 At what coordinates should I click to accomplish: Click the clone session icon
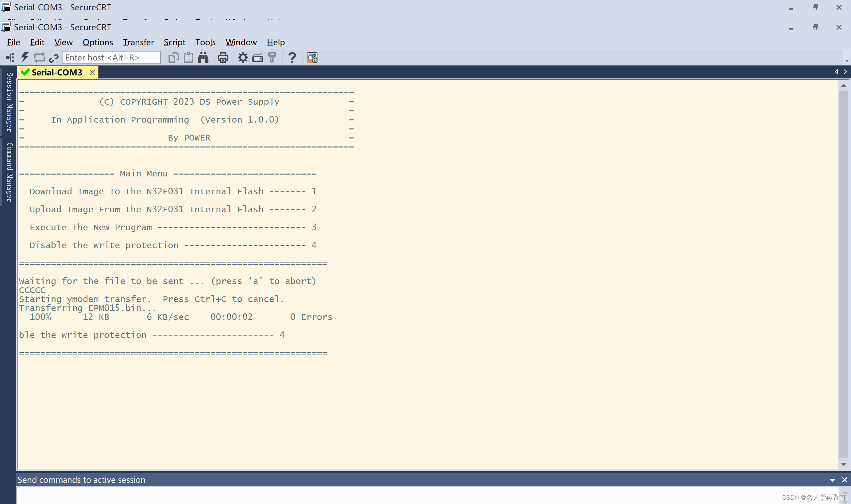tap(174, 57)
